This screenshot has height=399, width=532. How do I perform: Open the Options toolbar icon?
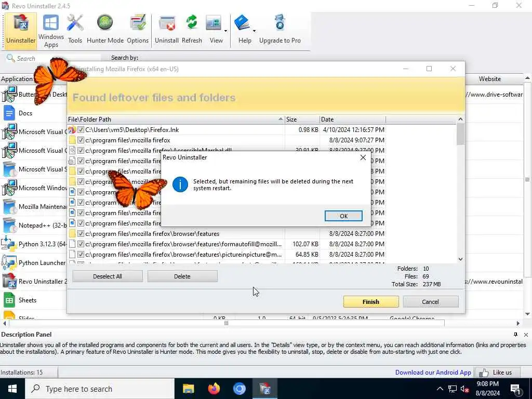[x=138, y=30]
